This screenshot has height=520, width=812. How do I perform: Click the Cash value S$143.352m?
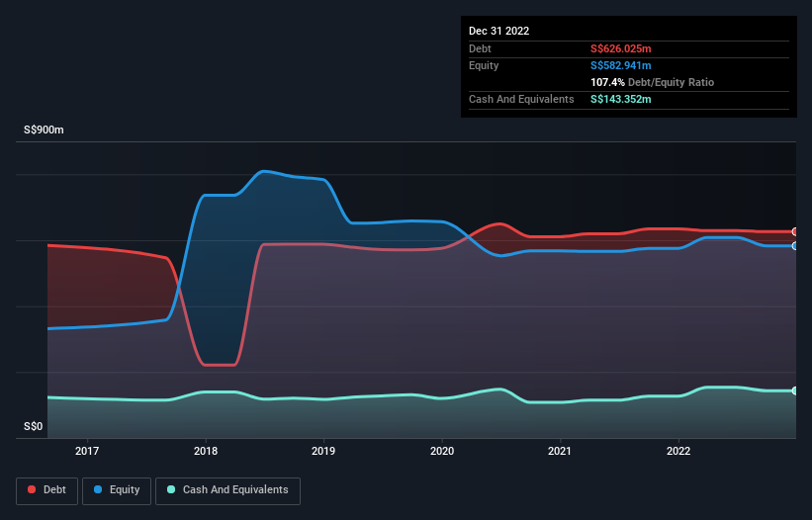[x=621, y=99]
